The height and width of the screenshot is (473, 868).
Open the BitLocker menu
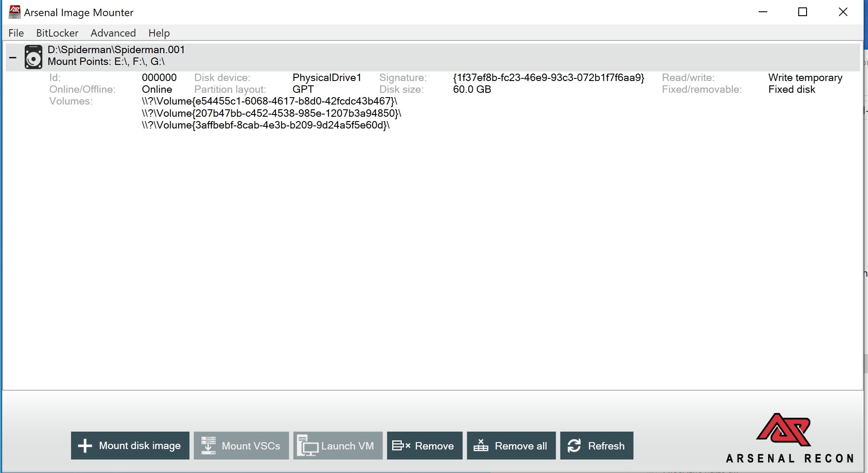click(x=57, y=33)
